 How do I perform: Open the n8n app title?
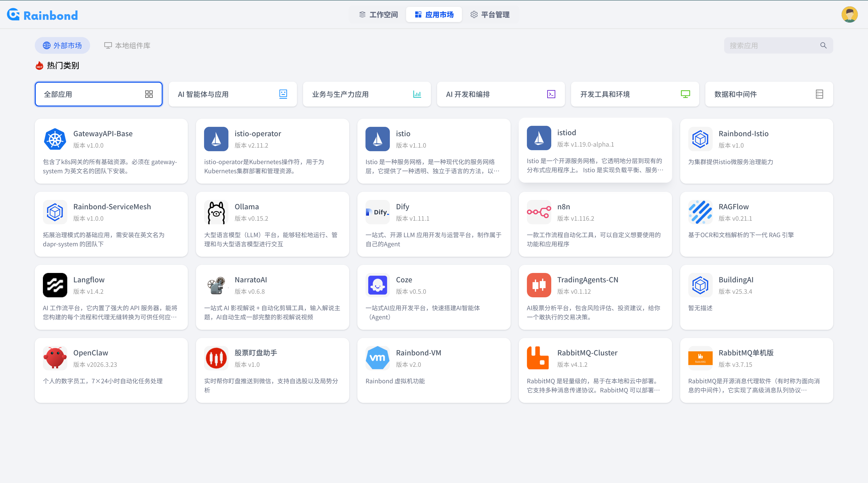(x=563, y=207)
